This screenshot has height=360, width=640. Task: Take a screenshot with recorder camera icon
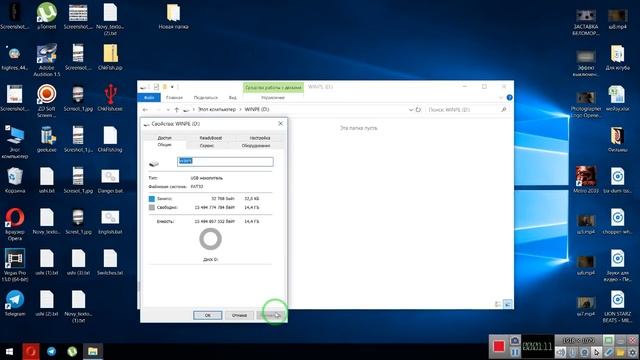(x=515, y=340)
